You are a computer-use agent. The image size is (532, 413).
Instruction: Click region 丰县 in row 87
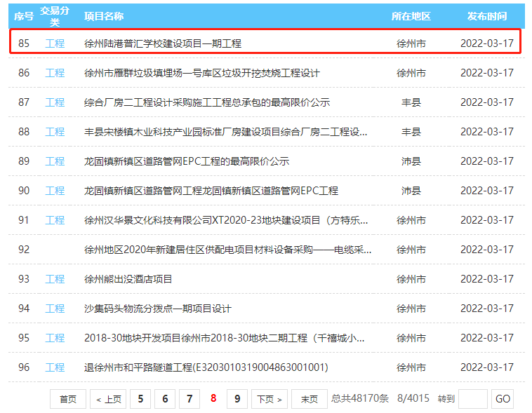(411, 102)
